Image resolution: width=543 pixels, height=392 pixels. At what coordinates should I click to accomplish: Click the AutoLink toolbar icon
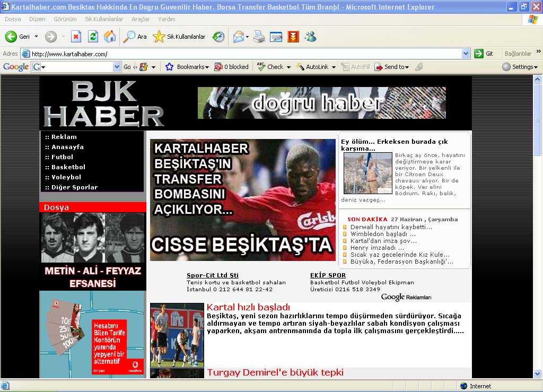(300, 67)
